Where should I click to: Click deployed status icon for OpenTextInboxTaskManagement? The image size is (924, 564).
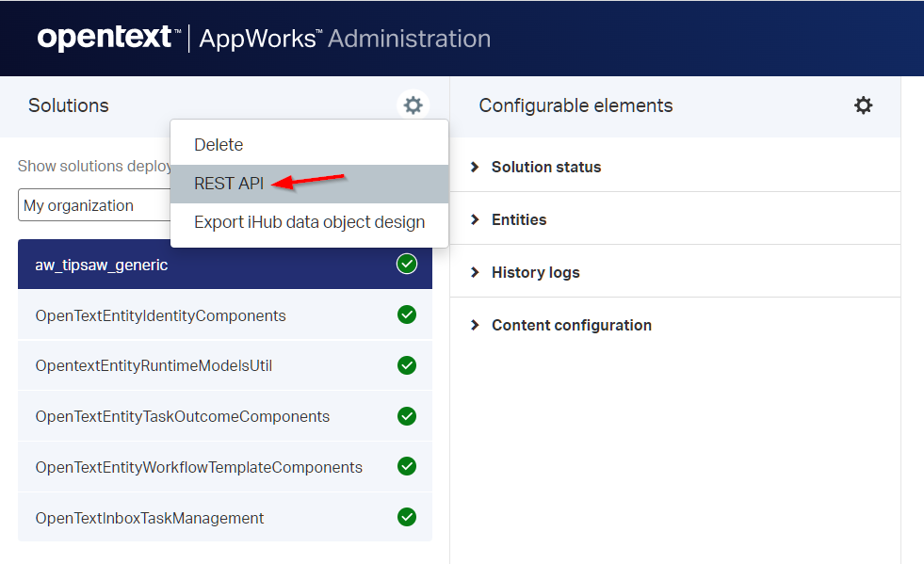(407, 517)
